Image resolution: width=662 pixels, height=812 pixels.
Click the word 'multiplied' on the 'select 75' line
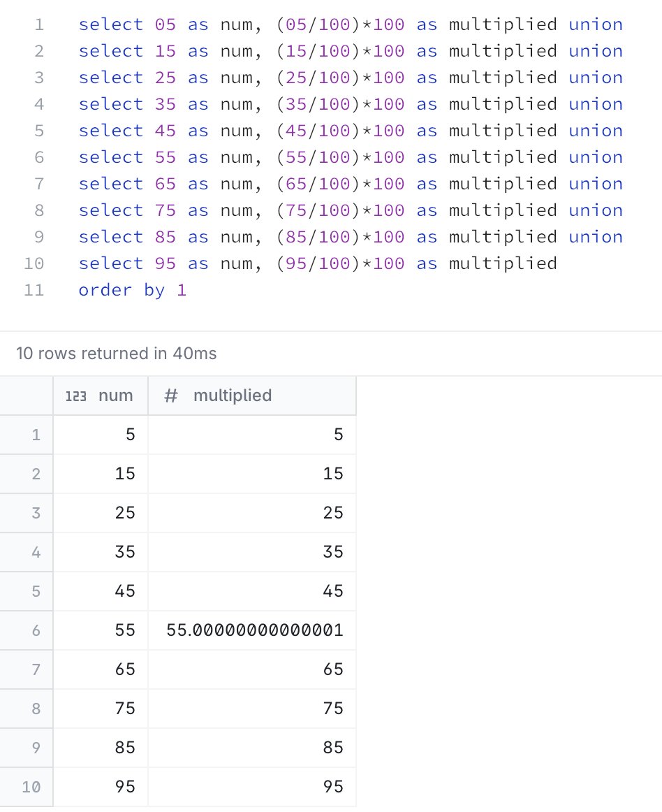tap(503, 211)
